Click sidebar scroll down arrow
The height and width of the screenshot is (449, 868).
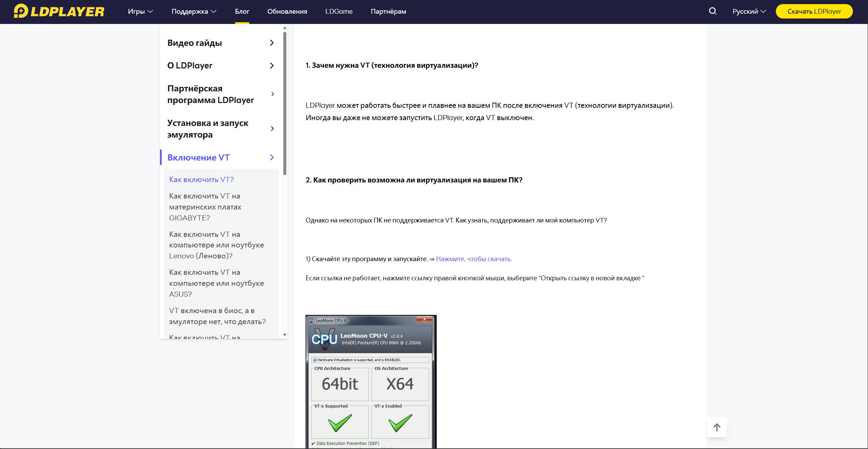click(x=285, y=335)
